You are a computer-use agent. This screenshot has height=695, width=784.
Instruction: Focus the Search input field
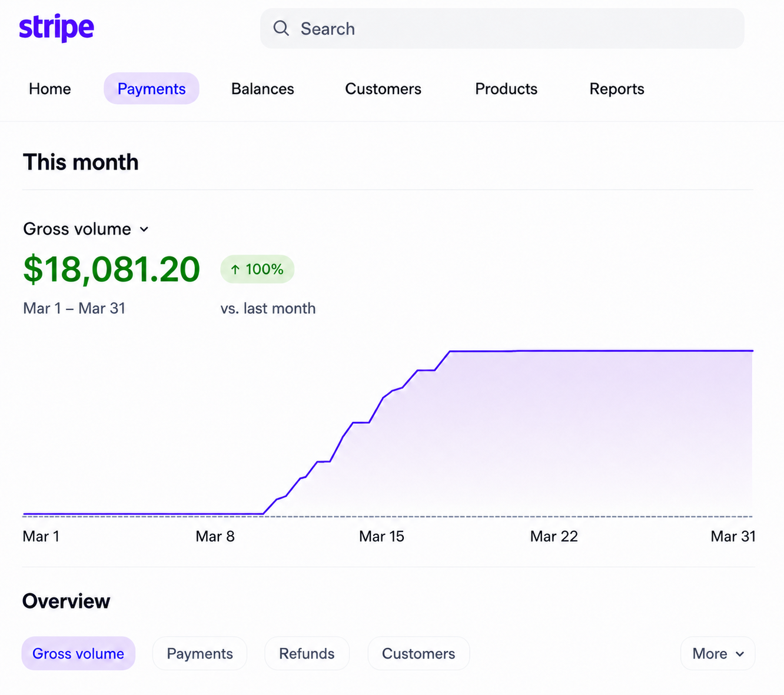tap(502, 28)
